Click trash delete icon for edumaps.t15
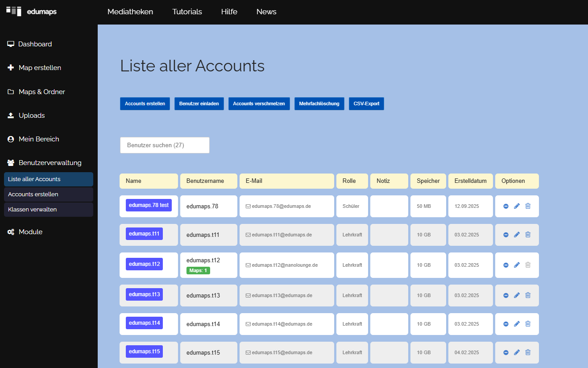 point(528,352)
